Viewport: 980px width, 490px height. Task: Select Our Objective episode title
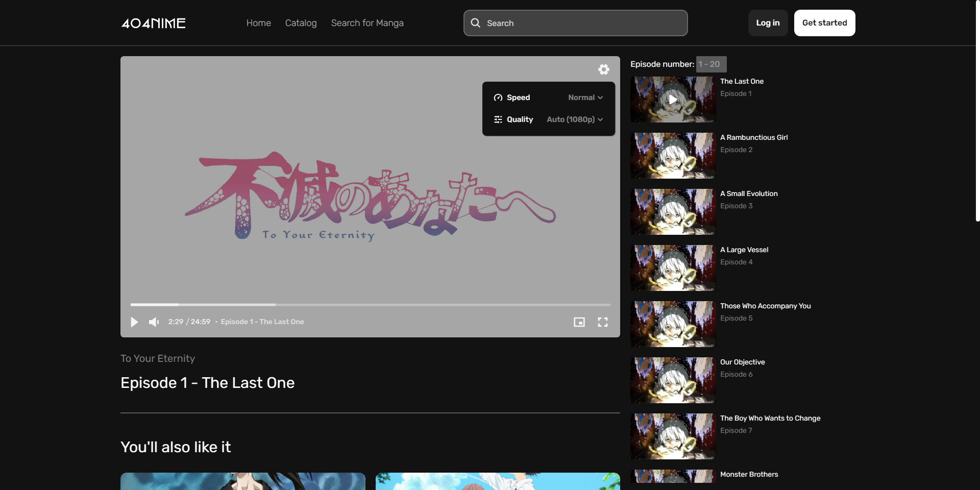pyautogui.click(x=743, y=362)
